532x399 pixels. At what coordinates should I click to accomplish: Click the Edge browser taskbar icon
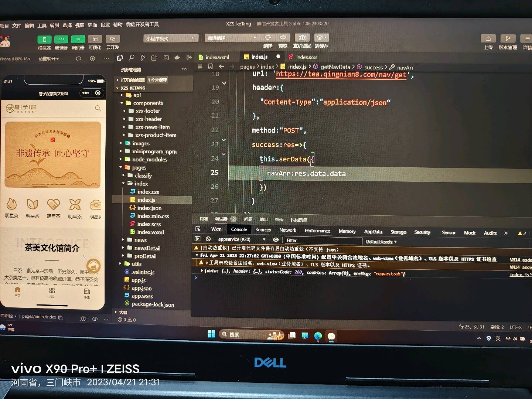(x=318, y=336)
